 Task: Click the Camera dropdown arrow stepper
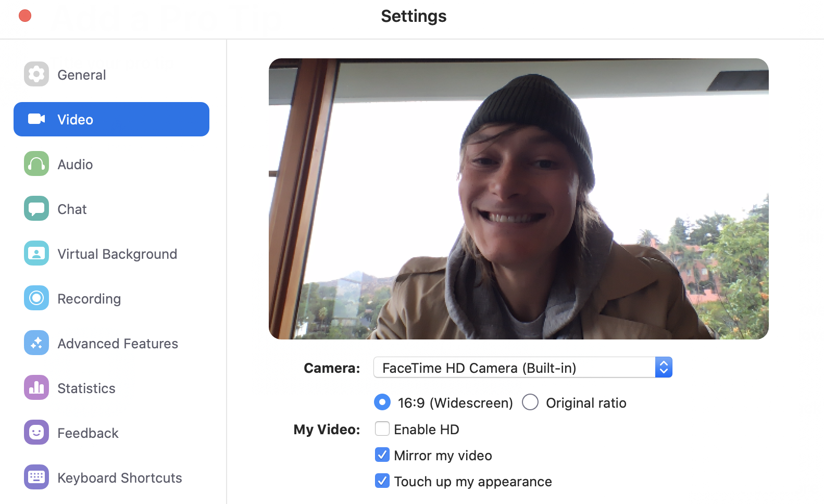click(664, 368)
